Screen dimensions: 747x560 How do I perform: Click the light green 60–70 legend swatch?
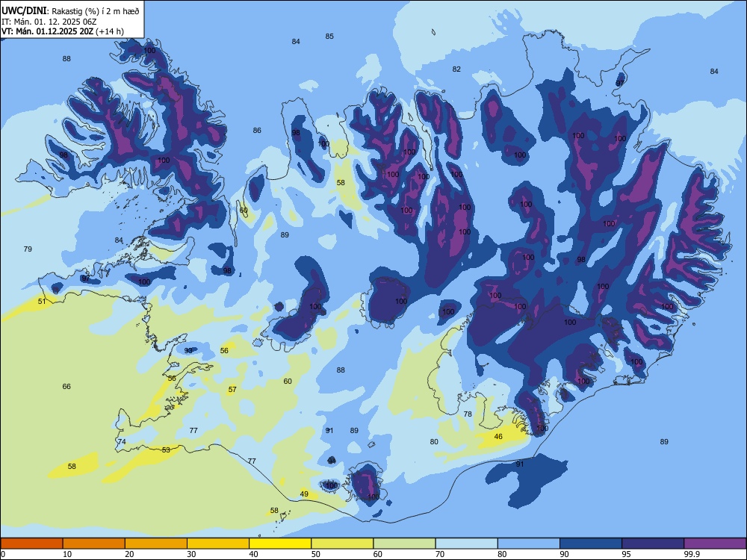point(404,544)
